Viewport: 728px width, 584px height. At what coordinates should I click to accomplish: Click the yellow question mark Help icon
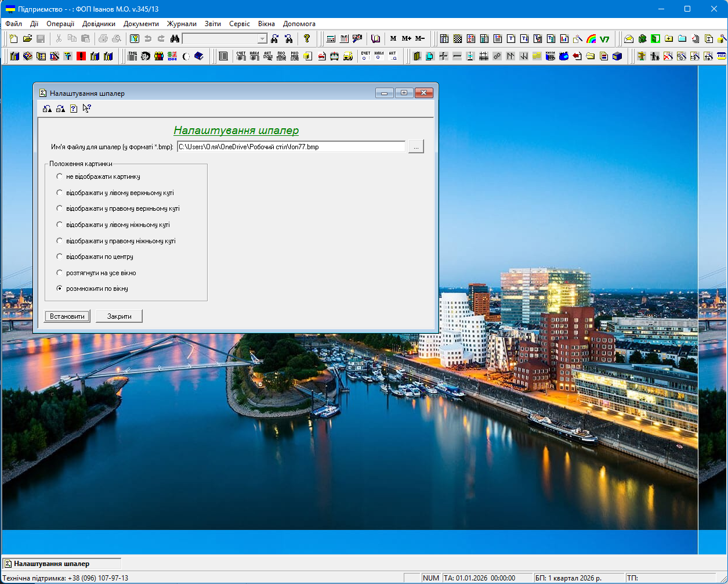[307, 39]
